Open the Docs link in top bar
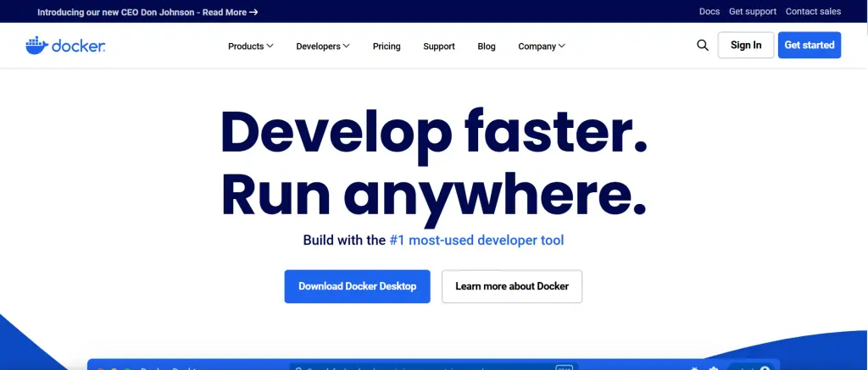The width and height of the screenshot is (868, 370). (x=709, y=12)
